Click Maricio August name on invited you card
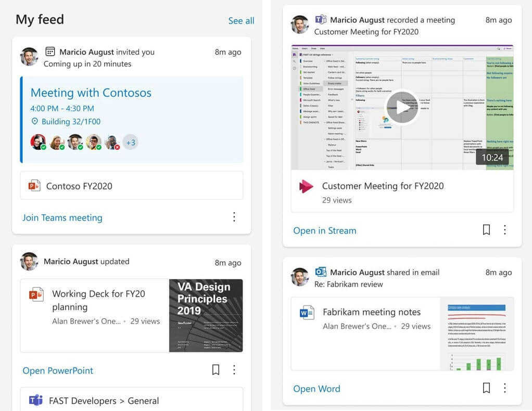This screenshot has width=532, height=411. pyautogui.click(x=86, y=52)
